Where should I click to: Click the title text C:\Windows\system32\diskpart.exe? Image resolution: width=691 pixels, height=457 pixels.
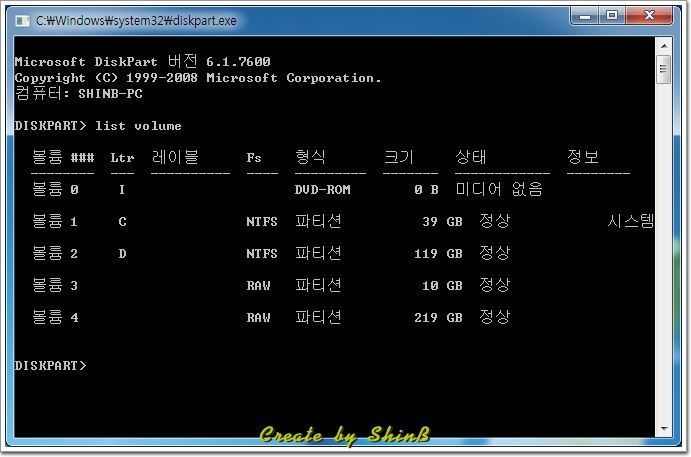coord(136,21)
